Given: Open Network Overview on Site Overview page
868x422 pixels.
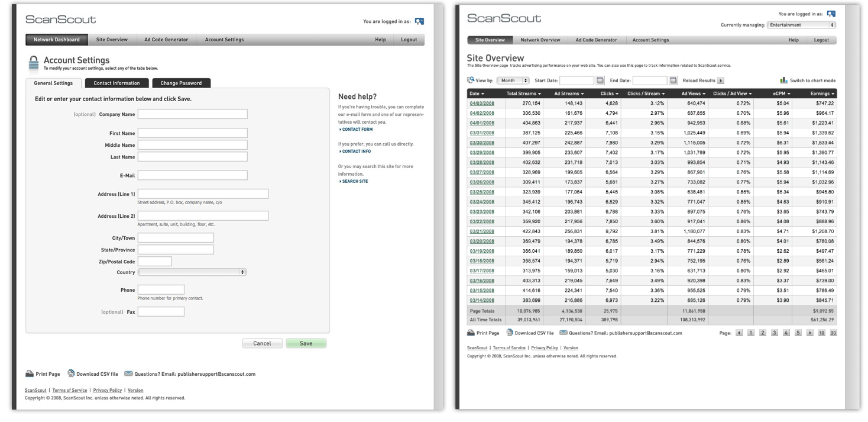Looking at the screenshot, I should [540, 40].
